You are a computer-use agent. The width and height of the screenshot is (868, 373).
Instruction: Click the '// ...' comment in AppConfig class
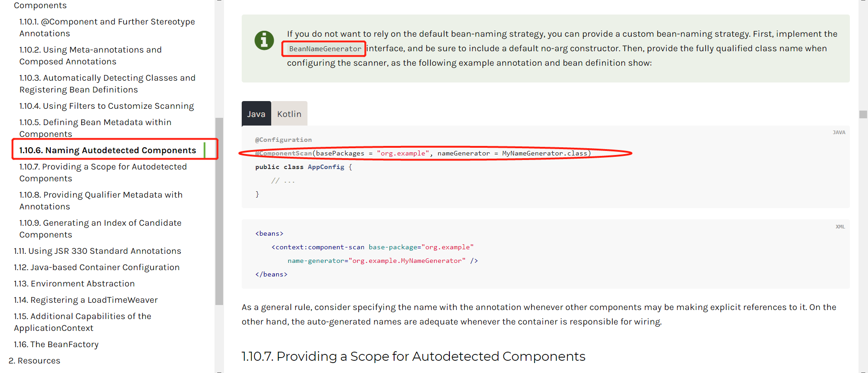(283, 180)
